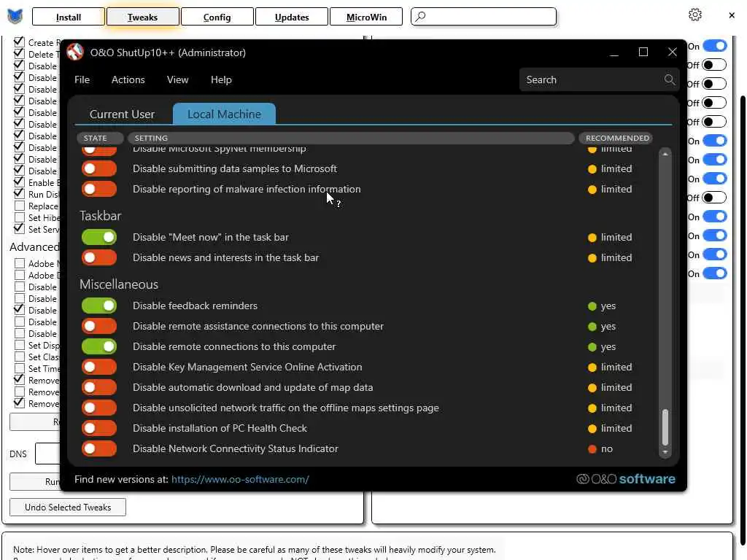Open the Help menu
The image size is (747, 560).
(221, 79)
